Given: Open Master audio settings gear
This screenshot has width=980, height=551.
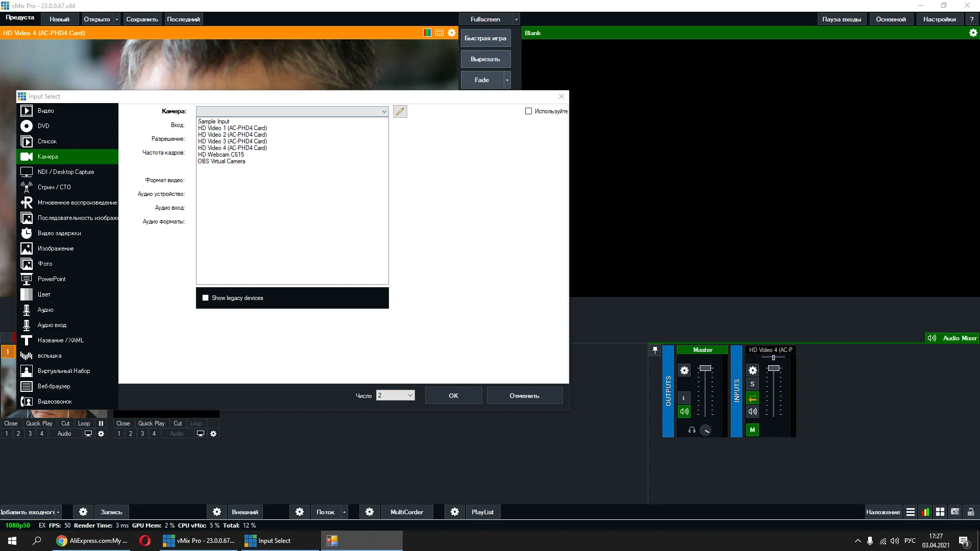Looking at the screenshot, I should pos(684,370).
